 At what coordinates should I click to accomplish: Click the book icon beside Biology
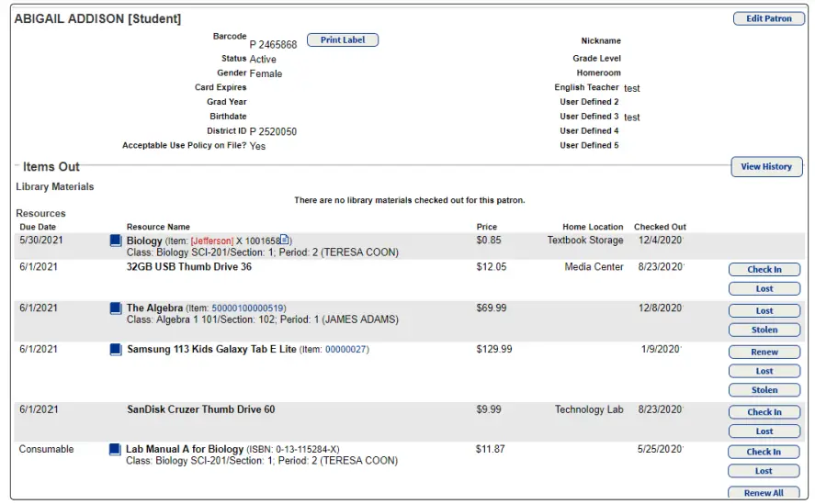(116, 241)
